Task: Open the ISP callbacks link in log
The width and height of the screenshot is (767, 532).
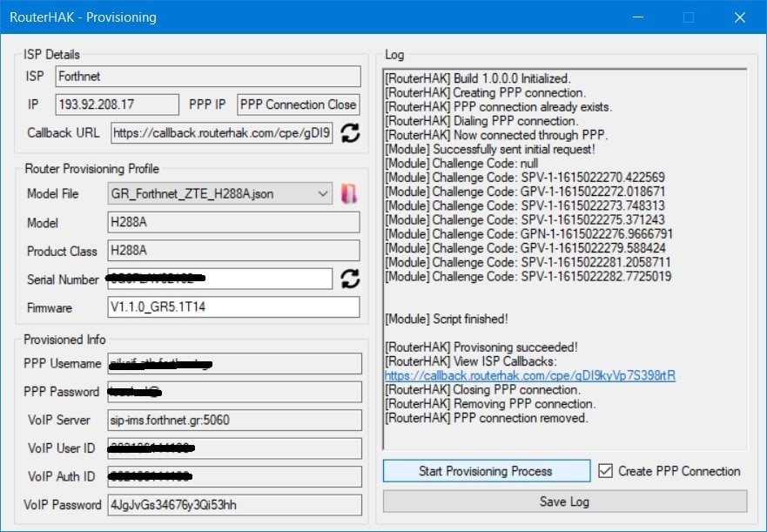Action: click(x=529, y=375)
